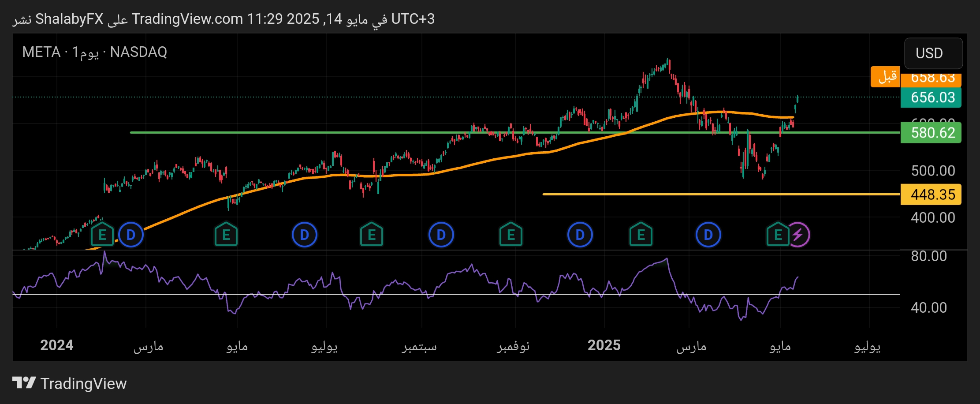Click the 500.00 price axis value
The width and height of the screenshot is (980, 404).
pyautogui.click(x=933, y=171)
